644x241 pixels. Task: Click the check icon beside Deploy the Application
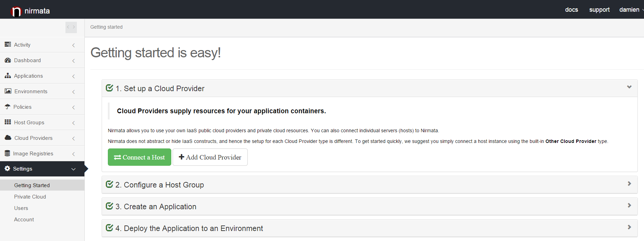coord(110,228)
